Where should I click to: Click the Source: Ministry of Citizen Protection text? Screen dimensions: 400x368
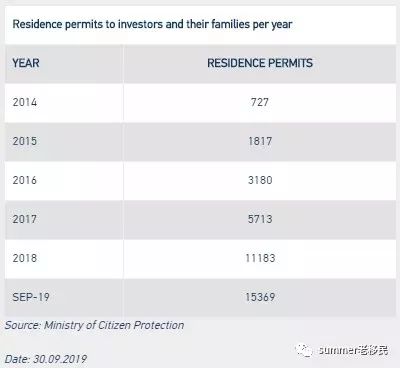coord(94,325)
